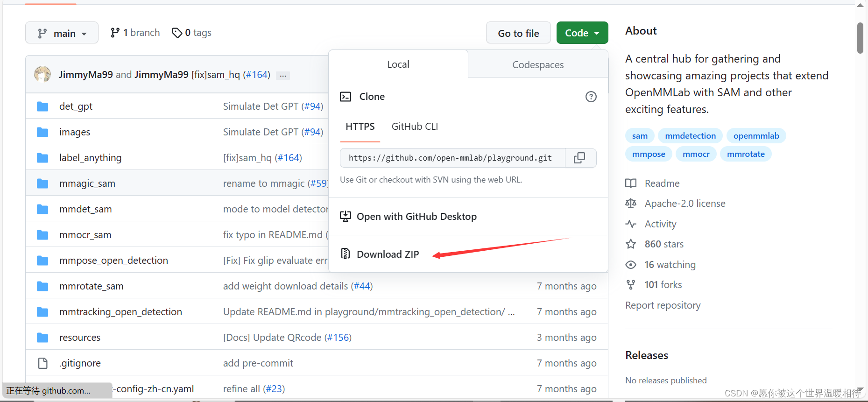
Task: Open the label_anything folder
Action: coord(90,158)
